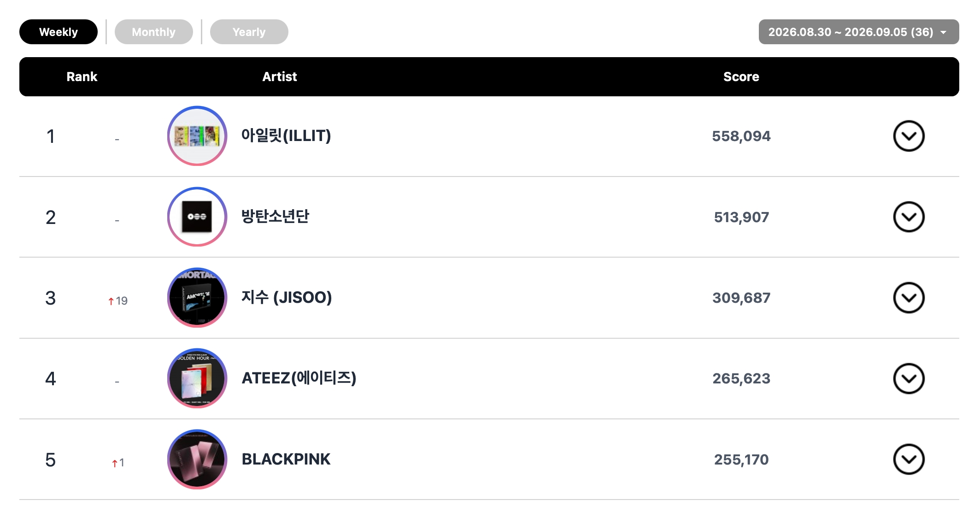Viewport: 980px width, 506px height.
Task: Click the 지수 (JISOO) artist name
Action: pos(287,297)
